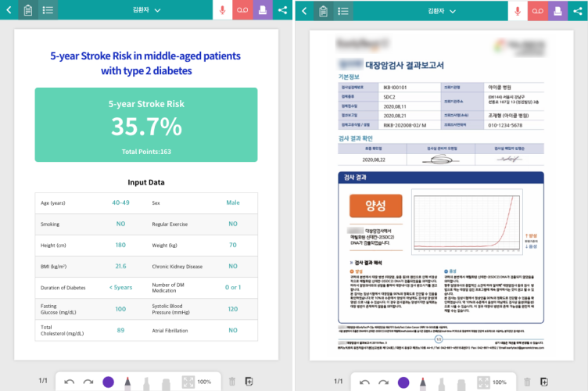Add a new page in the right panel
The width and height of the screenshot is (588, 391).
coord(544,382)
